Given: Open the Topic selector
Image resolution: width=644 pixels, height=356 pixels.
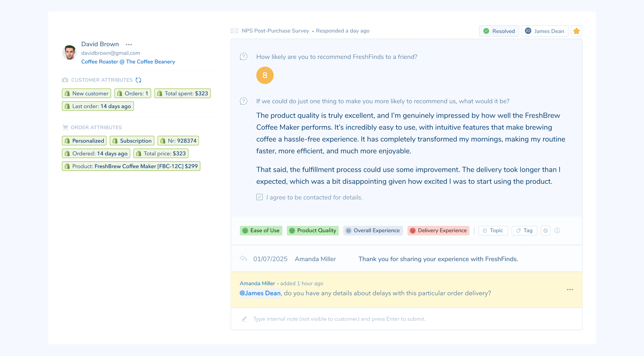Looking at the screenshot, I should coord(493,230).
